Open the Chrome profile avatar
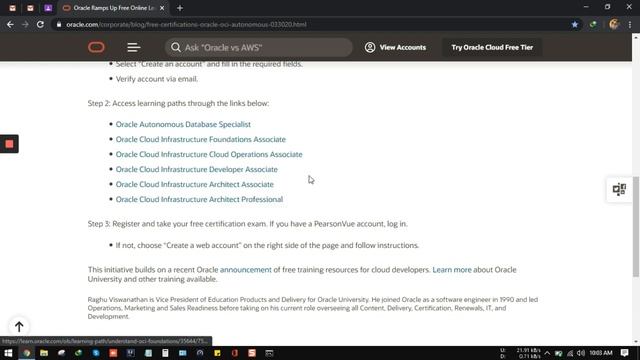Image resolution: width=640 pixels, height=360 pixels. (614, 24)
